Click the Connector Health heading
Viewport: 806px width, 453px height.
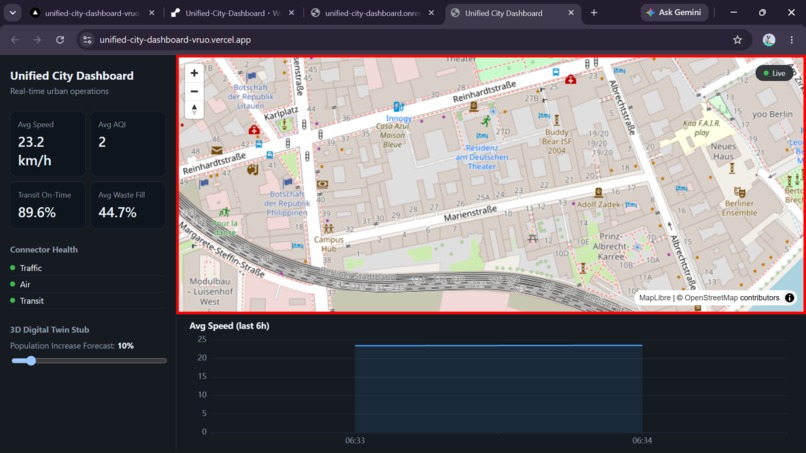point(44,249)
